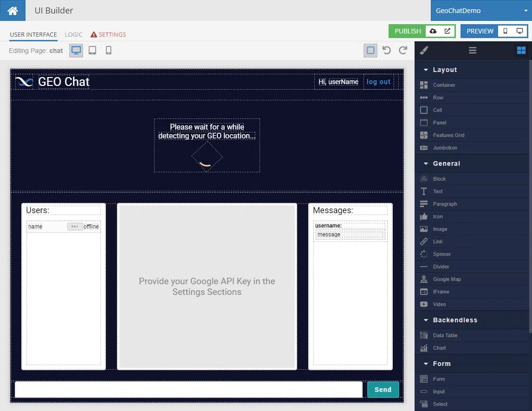This screenshot has height=411, width=532.
Task: Click the PUBLISH button
Action: click(408, 31)
